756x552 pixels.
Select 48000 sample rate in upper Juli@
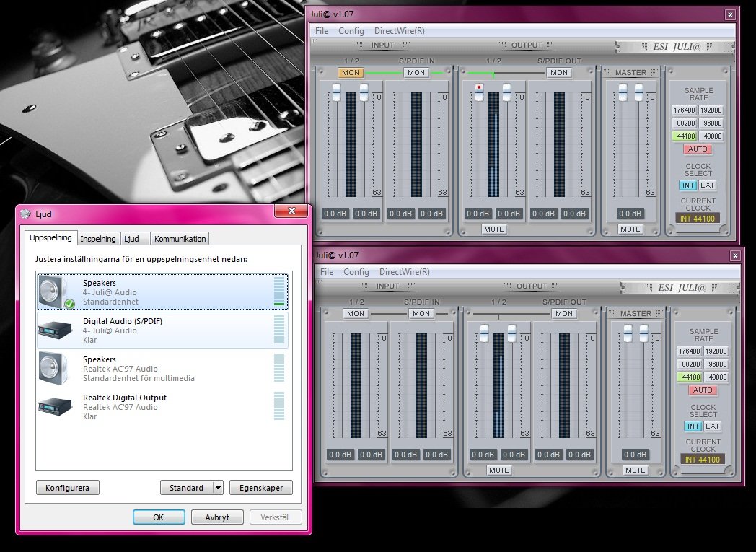click(x=711, y=136)
